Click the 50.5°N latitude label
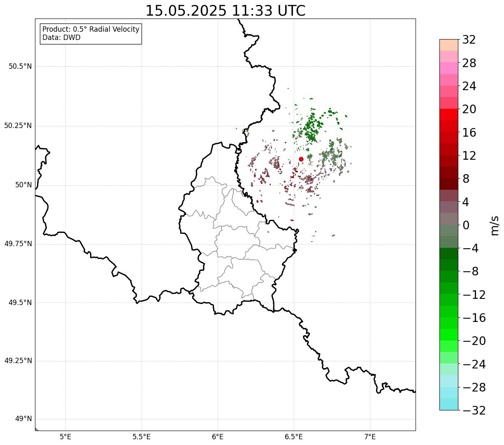The image size is (504, 445). coord(20,66)
